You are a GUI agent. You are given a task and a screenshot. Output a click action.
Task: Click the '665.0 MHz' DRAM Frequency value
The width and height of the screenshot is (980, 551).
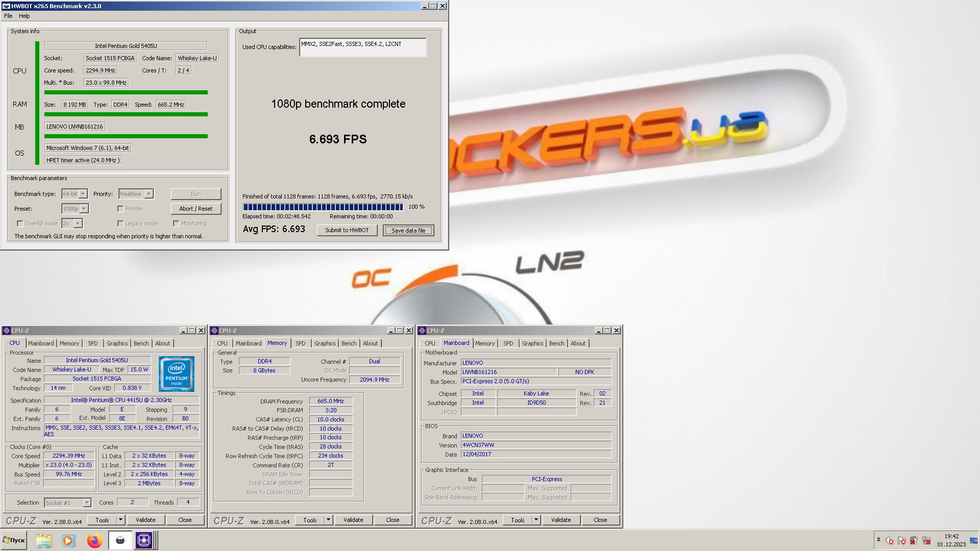pyautogui.click(x=331, y=401)
